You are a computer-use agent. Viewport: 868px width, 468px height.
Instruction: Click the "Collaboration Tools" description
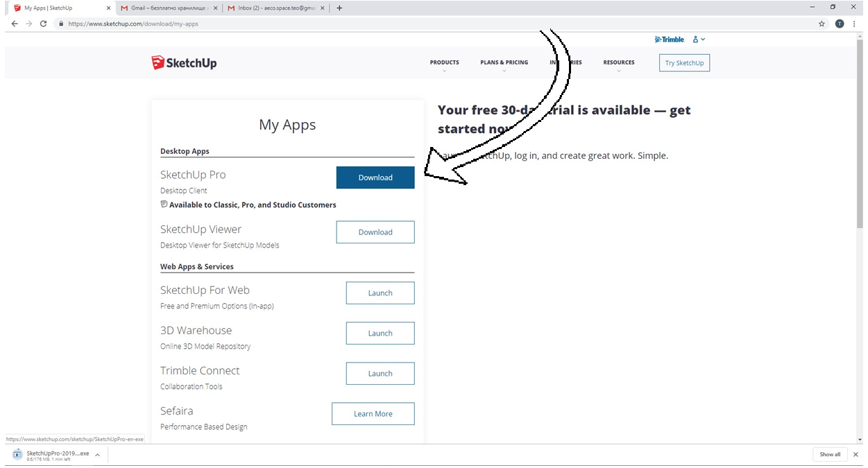[x=192, y=387]
